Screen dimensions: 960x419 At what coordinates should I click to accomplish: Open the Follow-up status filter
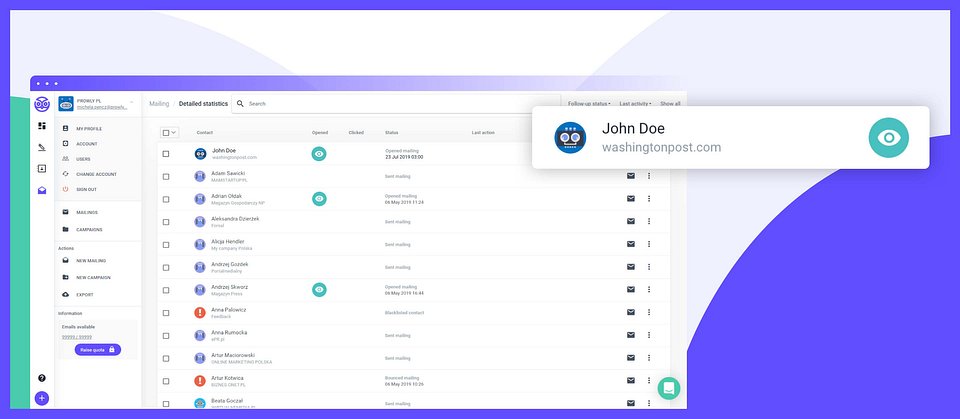click(588, 104)
